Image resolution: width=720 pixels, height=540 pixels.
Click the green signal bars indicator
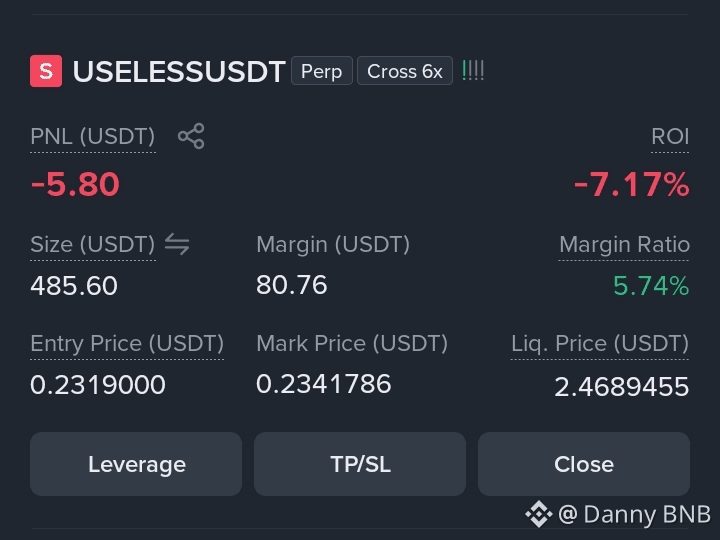(473, 71)
